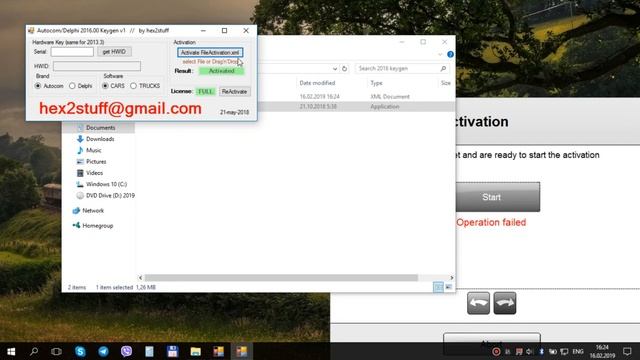Image resolution: width=640 pixels, height=360 pixels.
Task: Click the ReActivate button in keygen
Action: (x=234, y=91)
